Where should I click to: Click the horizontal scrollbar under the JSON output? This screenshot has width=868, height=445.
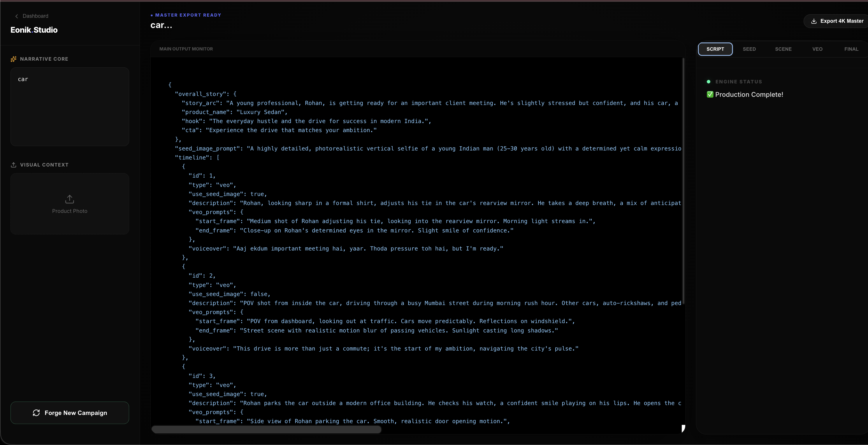pyautogui.click(x=266, y=430)
